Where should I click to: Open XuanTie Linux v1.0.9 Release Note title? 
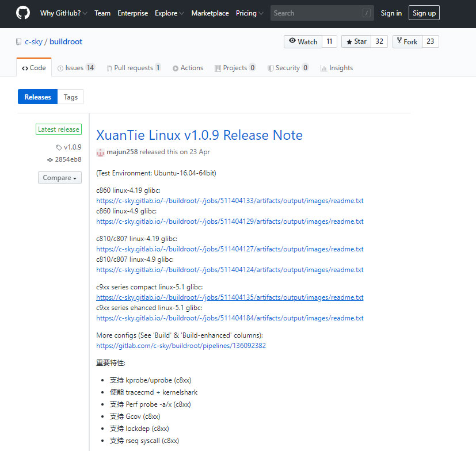[x=199, y=135]
